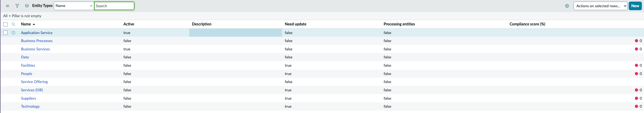644x113 pixels.
Task: Sort by the Active column header
Action: (x=129, y=24)
